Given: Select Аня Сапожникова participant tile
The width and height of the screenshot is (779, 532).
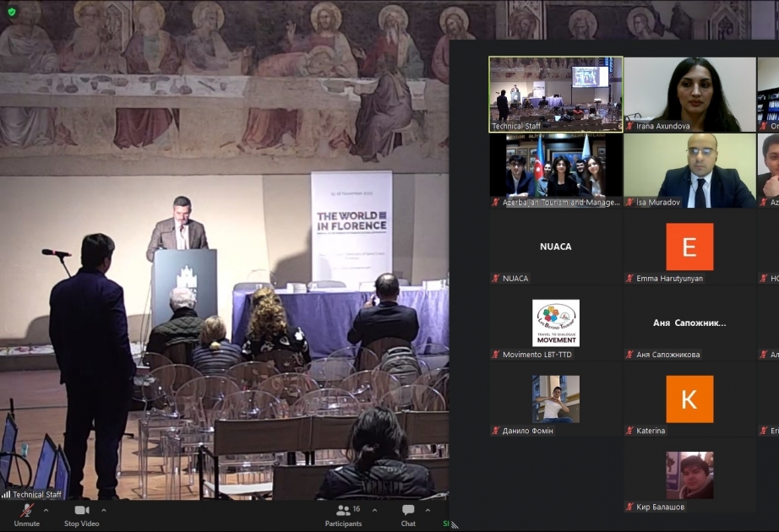Looking at the screenshot, I should [x=689, y=323].
